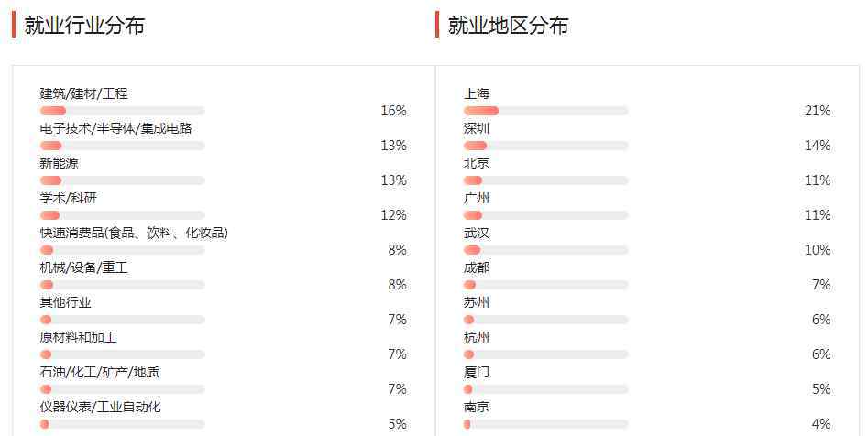Select the 深圳 region label
The height and width of the screenshot is (436, 868).
(x=477, y=128)
